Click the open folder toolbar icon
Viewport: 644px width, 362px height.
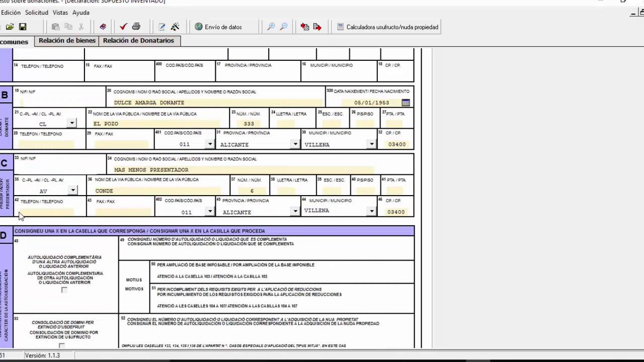tap(10, 27)
